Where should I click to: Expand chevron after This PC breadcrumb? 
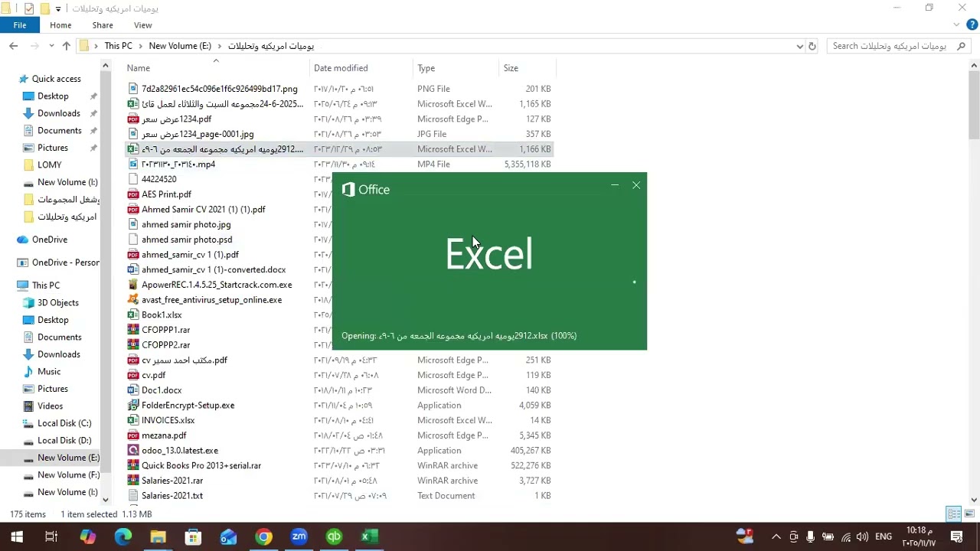140,46
